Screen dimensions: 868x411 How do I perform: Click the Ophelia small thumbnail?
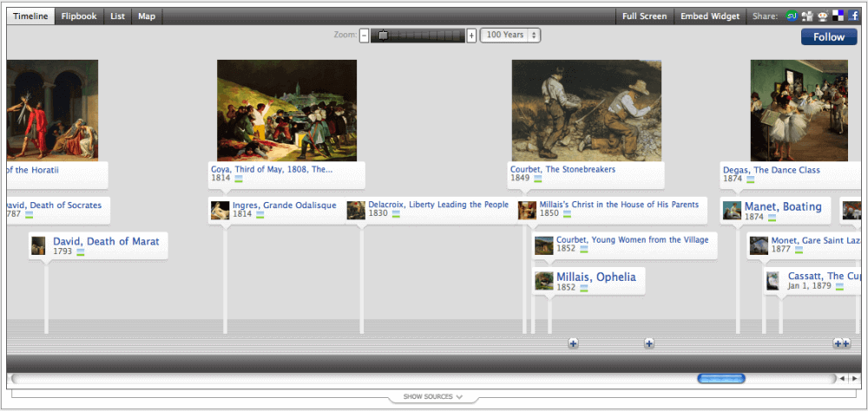click(543, 280)
